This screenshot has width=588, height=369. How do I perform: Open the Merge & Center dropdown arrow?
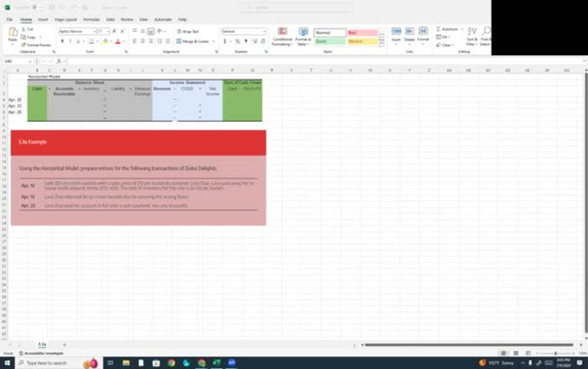click(214, 41)
